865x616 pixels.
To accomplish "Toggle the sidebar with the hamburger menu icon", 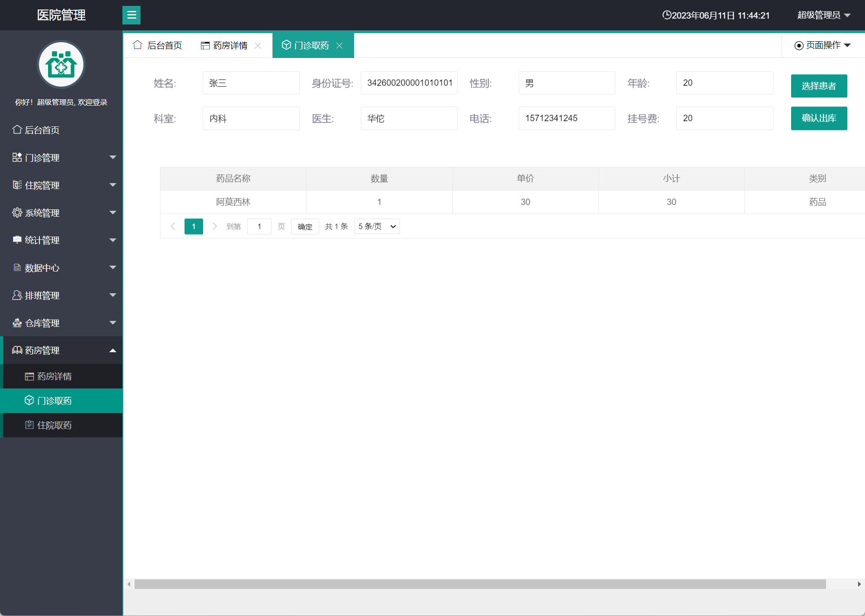I will point(131,15).
